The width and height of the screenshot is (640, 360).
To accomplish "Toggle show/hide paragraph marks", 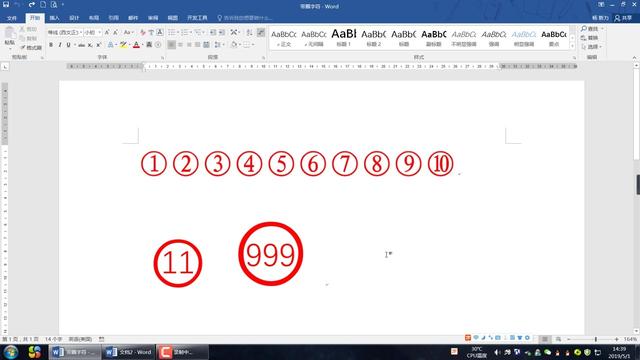I will tap(261, 32).
